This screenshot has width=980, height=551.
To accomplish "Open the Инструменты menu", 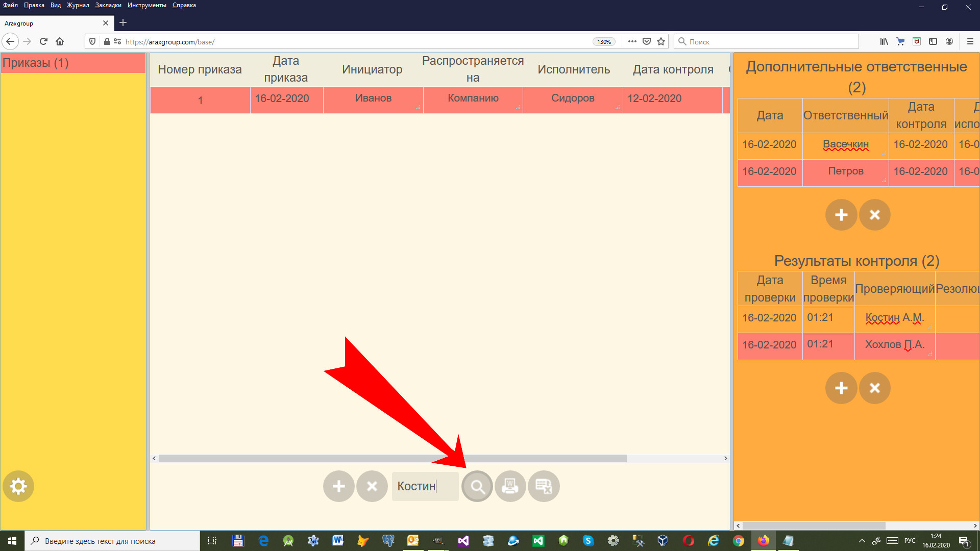I will 146,5.
